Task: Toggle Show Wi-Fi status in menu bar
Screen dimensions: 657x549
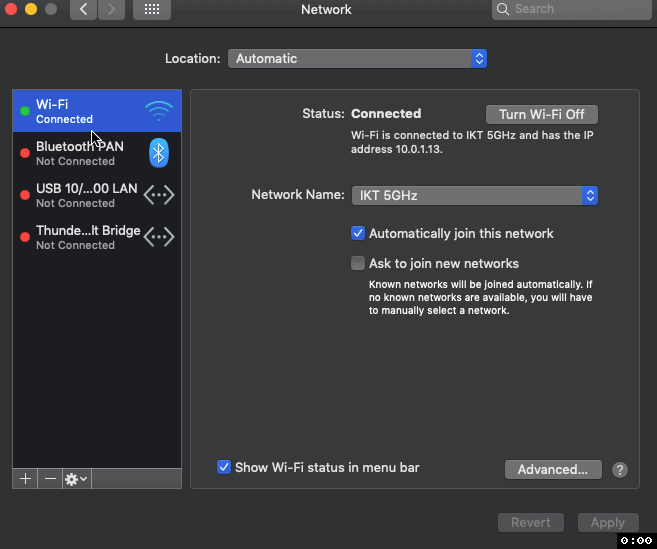Action: pyautogui.click(x=224, y=467)
